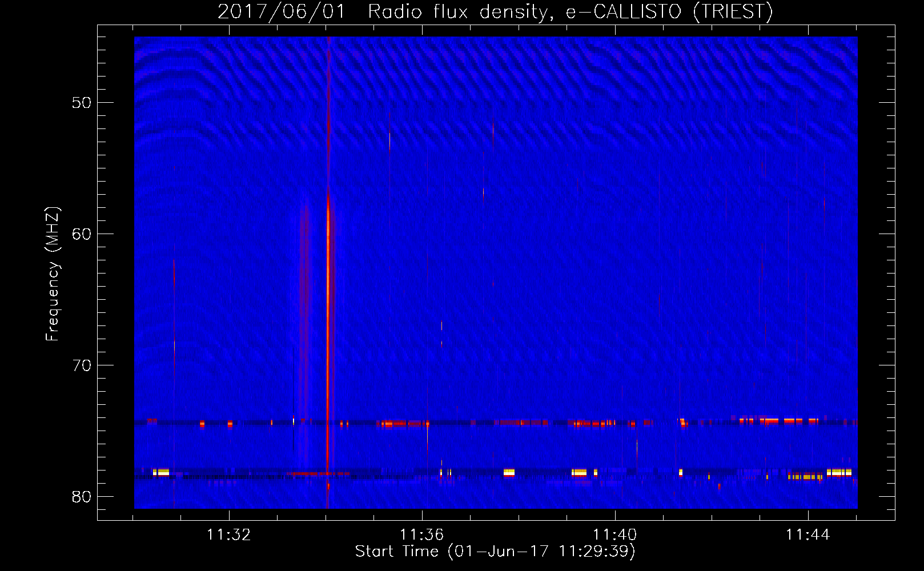
Task: Click the plot title "2017/06/01 Radio flux density, e-CALLISTO (TRIEST)"
Action: pos(495,11)
